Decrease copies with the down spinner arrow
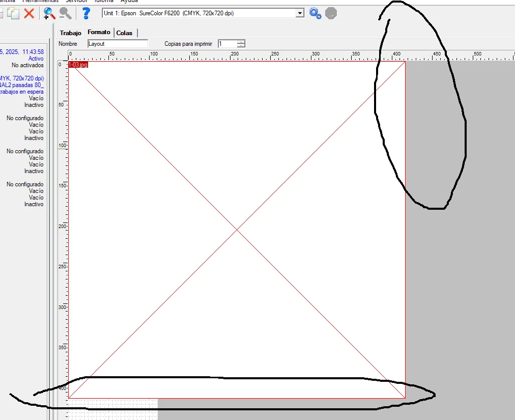The height and width of the screenshot is (420, 515). click(241, 46)
